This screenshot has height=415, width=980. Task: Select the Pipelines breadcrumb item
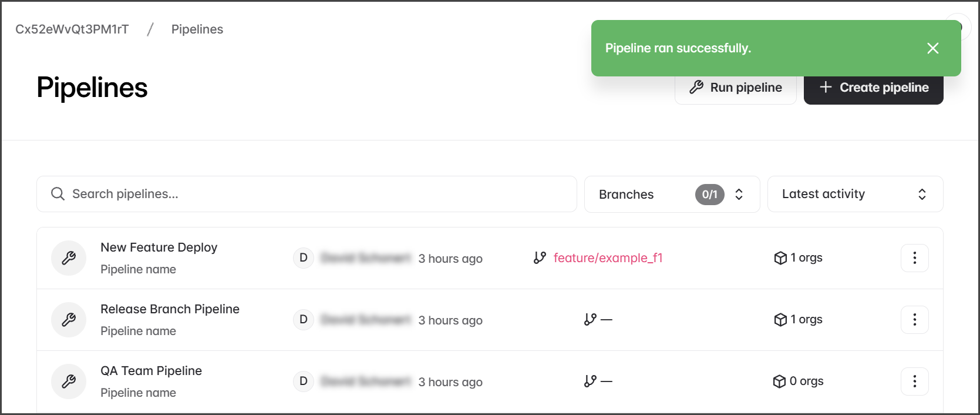point(197,29)
